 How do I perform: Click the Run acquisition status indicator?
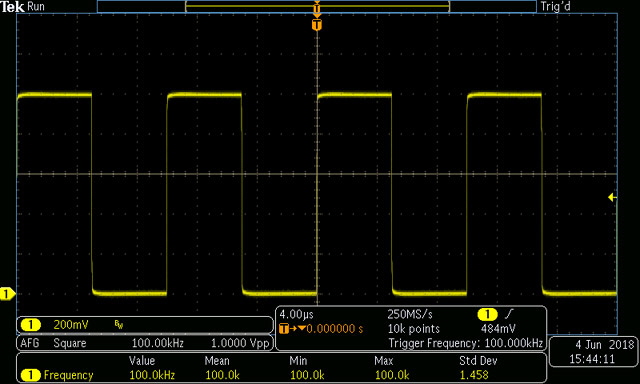click(x=36, y=7)
